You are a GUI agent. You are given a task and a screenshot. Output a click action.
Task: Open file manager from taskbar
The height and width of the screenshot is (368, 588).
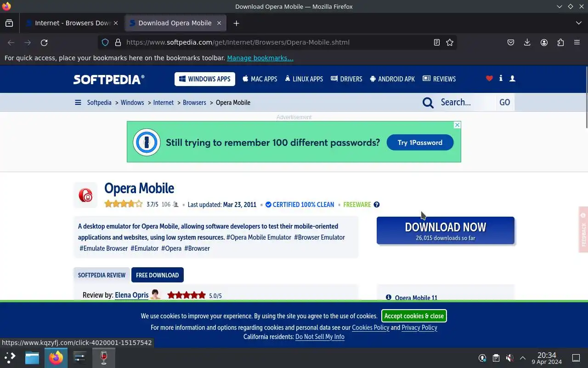[x=32, y=357]
